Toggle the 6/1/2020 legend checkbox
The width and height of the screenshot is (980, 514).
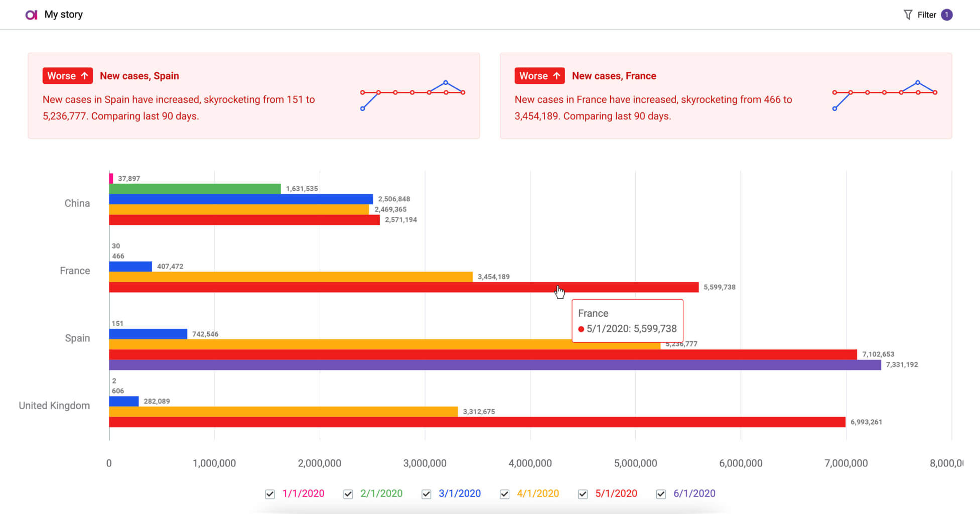pos(661,494)
